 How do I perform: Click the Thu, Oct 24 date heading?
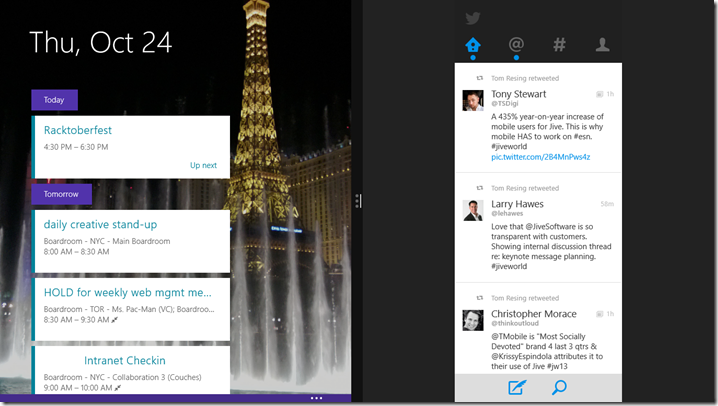coord(101,43)
